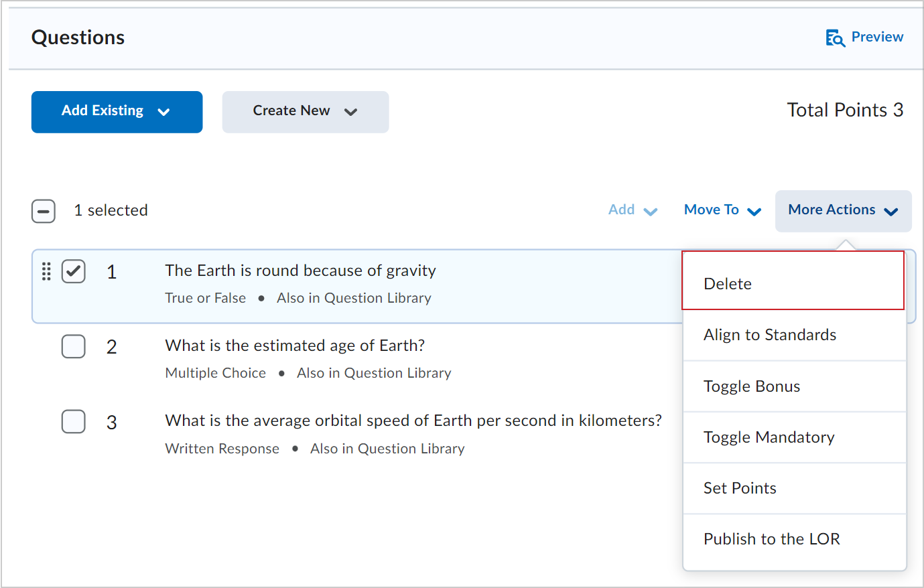Check the box for question 2
This screenshot has height=588, width=924.
[74, 346]
